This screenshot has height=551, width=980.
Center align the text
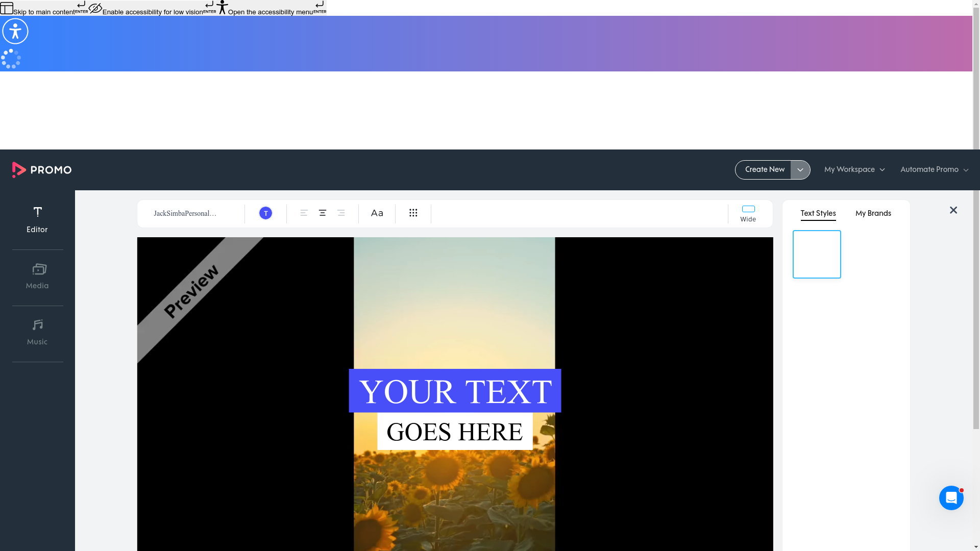322,213
